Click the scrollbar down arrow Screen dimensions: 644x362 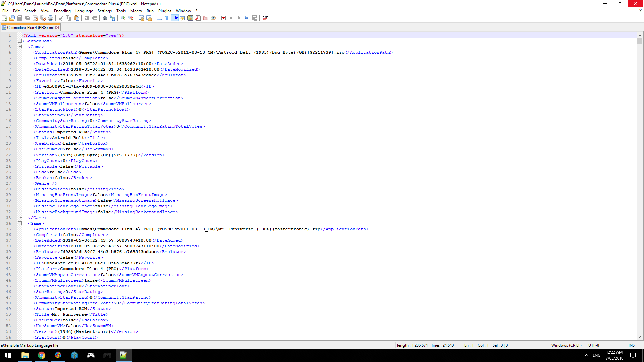tap(640, 337)
